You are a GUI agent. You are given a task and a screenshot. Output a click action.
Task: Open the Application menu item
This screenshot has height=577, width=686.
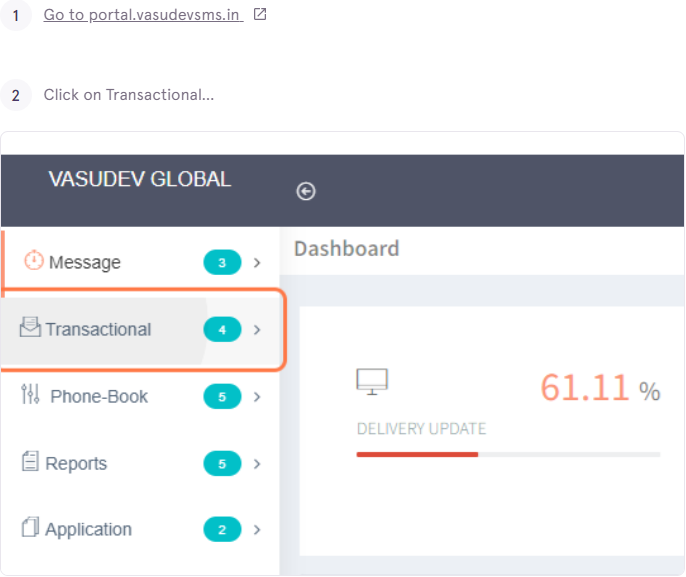(140, 529)
